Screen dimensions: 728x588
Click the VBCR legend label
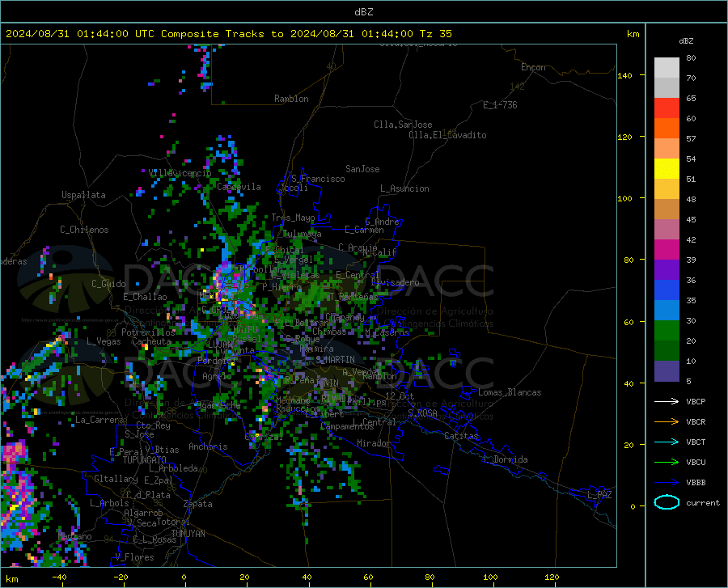pos(696,422)
